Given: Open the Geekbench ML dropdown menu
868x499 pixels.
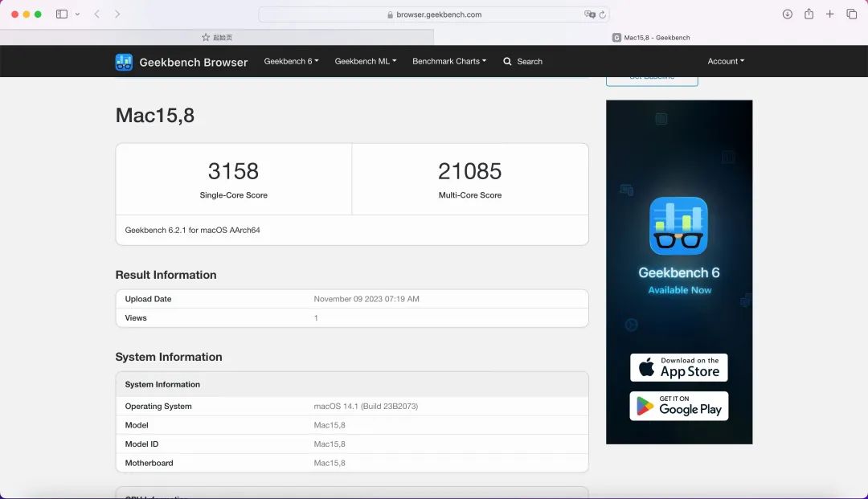Looking at the screenshot, I should tap(365, 61).
